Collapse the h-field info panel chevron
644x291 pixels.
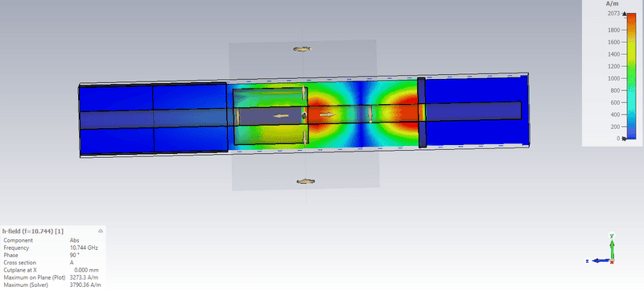tap(101, 231)
